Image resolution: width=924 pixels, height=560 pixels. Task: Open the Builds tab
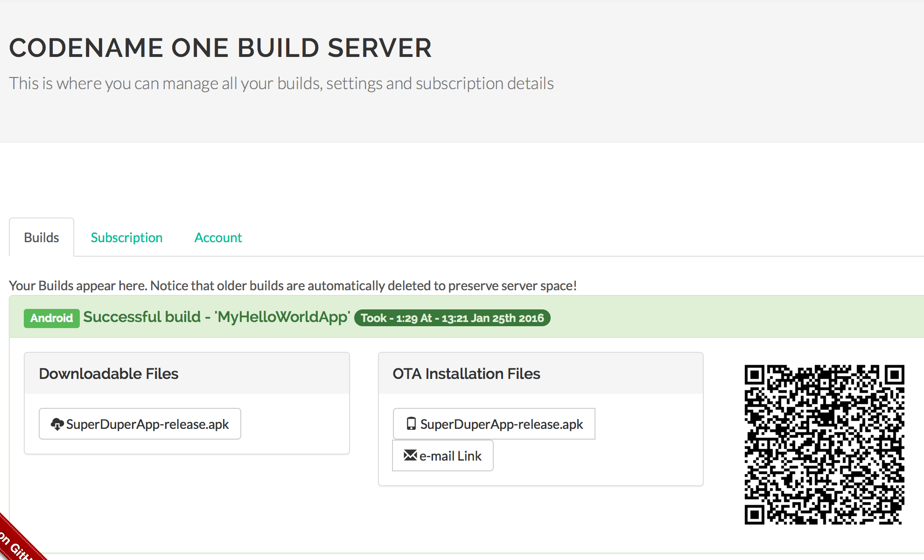[42, 237]
